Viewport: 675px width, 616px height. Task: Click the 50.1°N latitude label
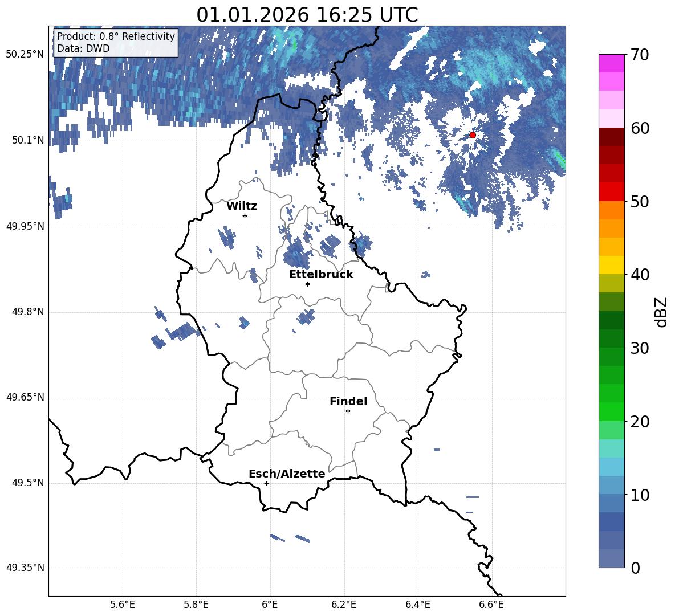click(x=27, y=140)
